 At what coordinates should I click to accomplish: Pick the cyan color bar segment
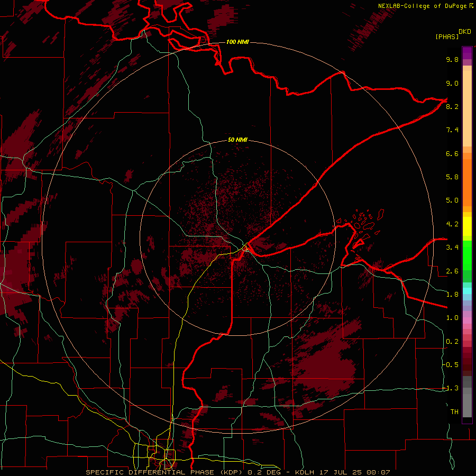click(467, 290)
